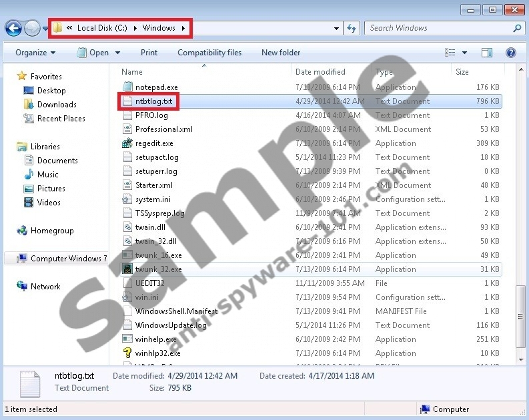Screen dimensions: 529x420
Task: Select Favorites in navigation pane
Action: [x=46, y=77]
